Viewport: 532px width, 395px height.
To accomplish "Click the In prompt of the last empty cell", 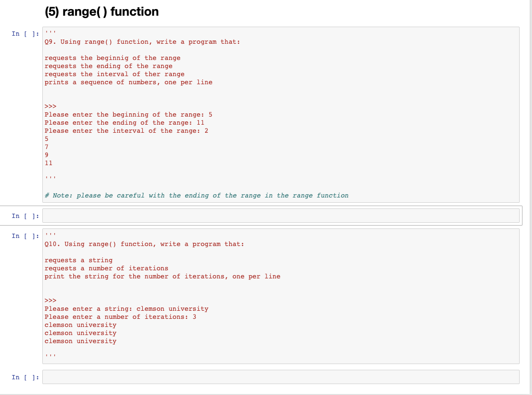I will pos(24,377).
